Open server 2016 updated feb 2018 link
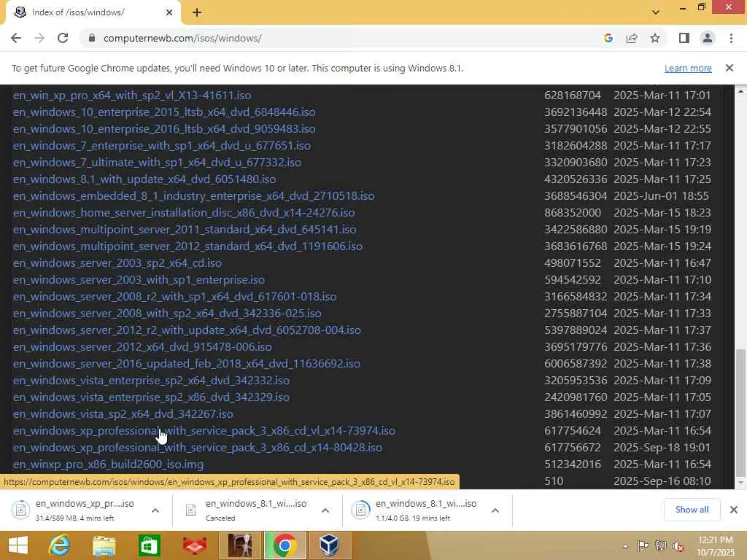The image size is (747, 560). tap(187, 363)
